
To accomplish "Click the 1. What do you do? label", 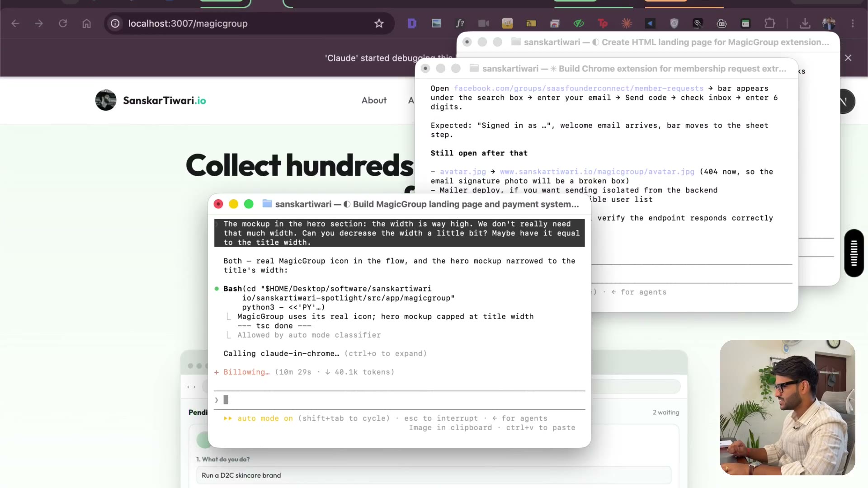I will [x=223, y=459].
